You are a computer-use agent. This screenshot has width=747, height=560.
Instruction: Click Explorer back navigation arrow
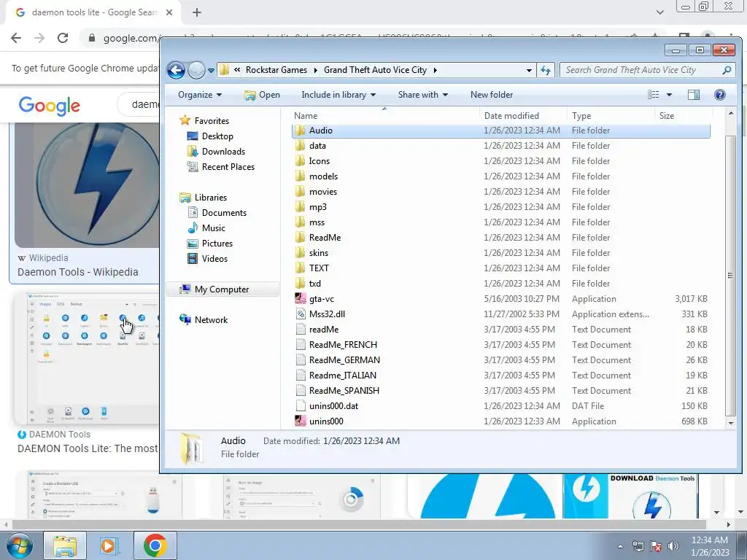coord(176,71)
